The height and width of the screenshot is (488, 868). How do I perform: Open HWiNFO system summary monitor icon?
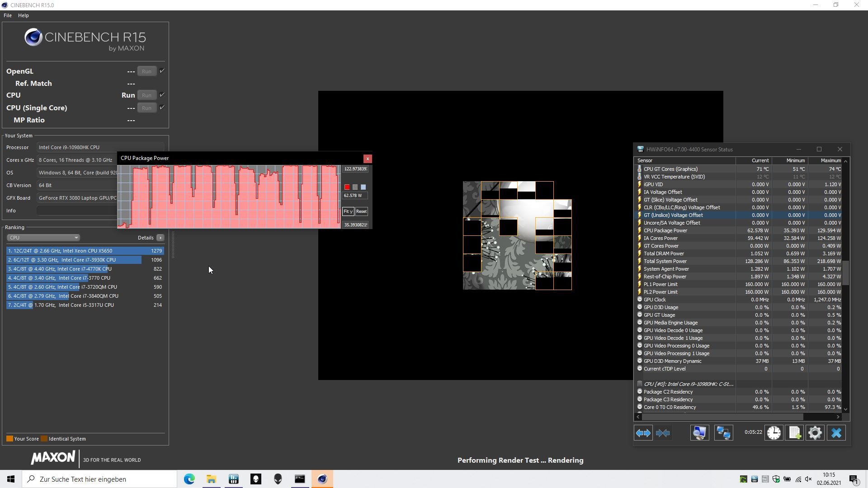(699, 433)
